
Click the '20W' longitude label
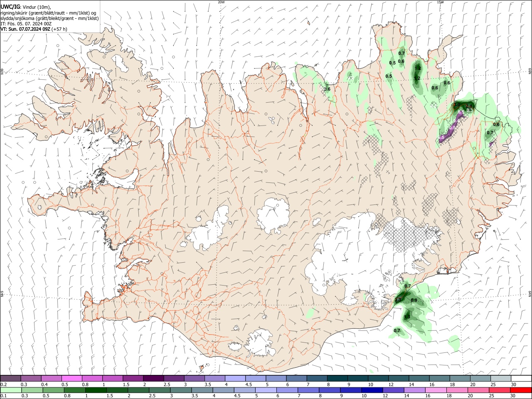click(x=221, y=2)
